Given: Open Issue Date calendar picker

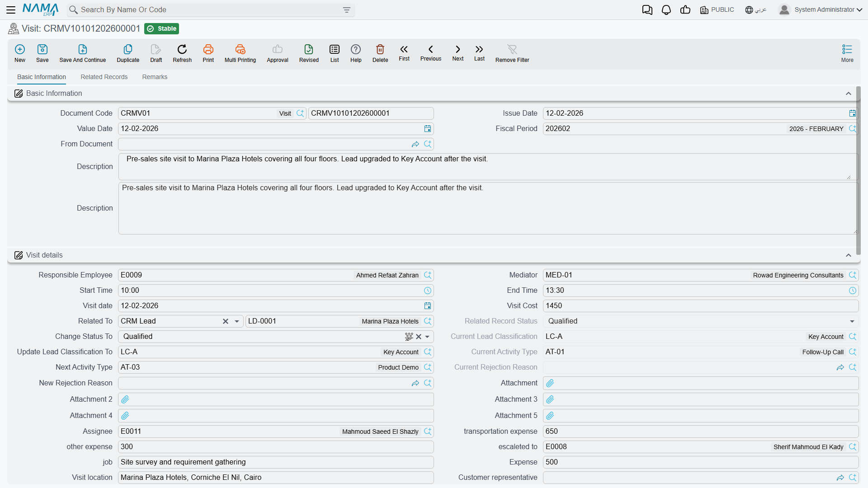Looking at the screenshot, I should coord(852,113).
